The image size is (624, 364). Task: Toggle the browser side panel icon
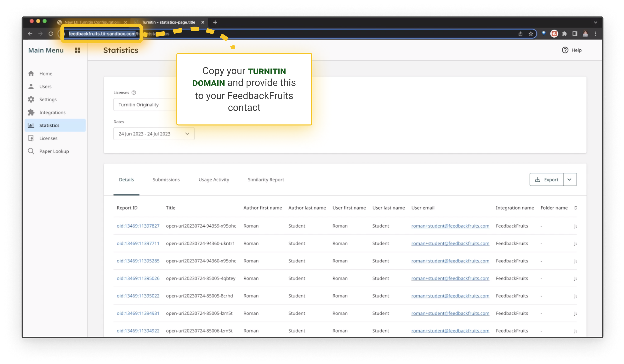(x=575, y=34)
